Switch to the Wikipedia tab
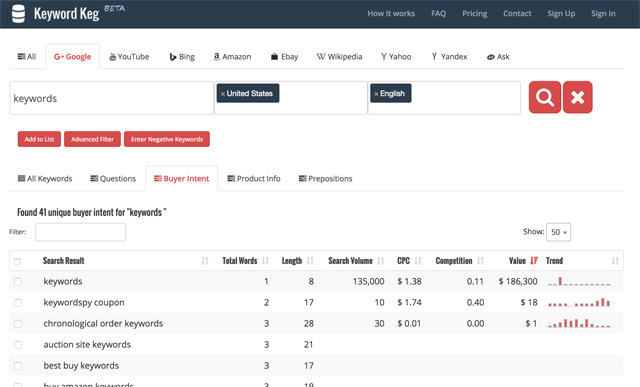This screenshot has height=387, width=640. click(340, 57)
